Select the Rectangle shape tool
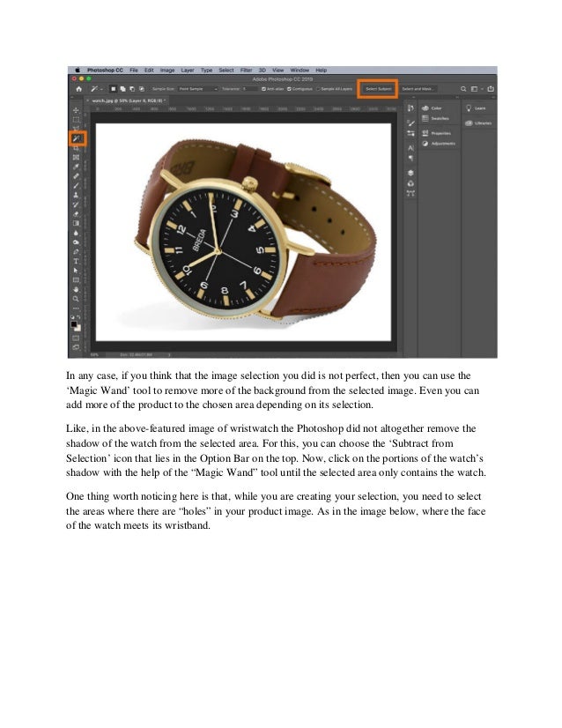This screenshot has height=728, width=562. [76, 280]
